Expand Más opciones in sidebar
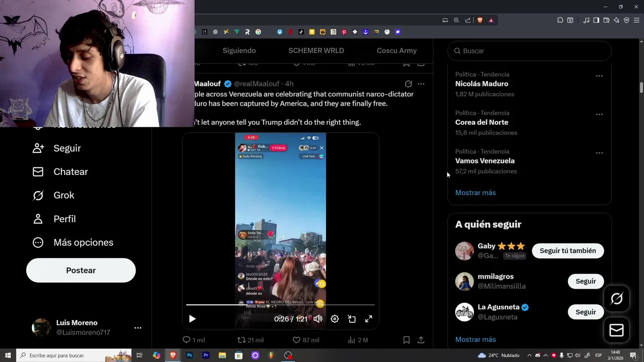The height and width of the screenshot is (362, 644). (x=73, y=242)
